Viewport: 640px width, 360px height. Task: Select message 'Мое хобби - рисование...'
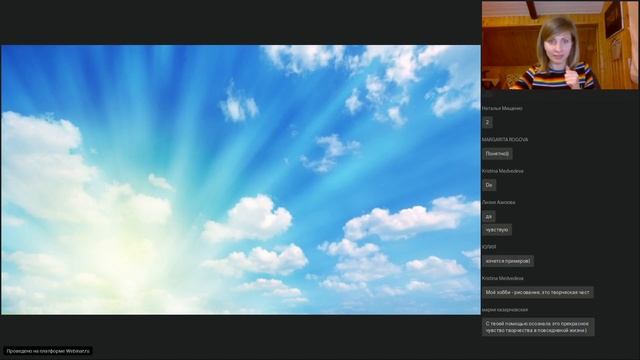(538, 292)
